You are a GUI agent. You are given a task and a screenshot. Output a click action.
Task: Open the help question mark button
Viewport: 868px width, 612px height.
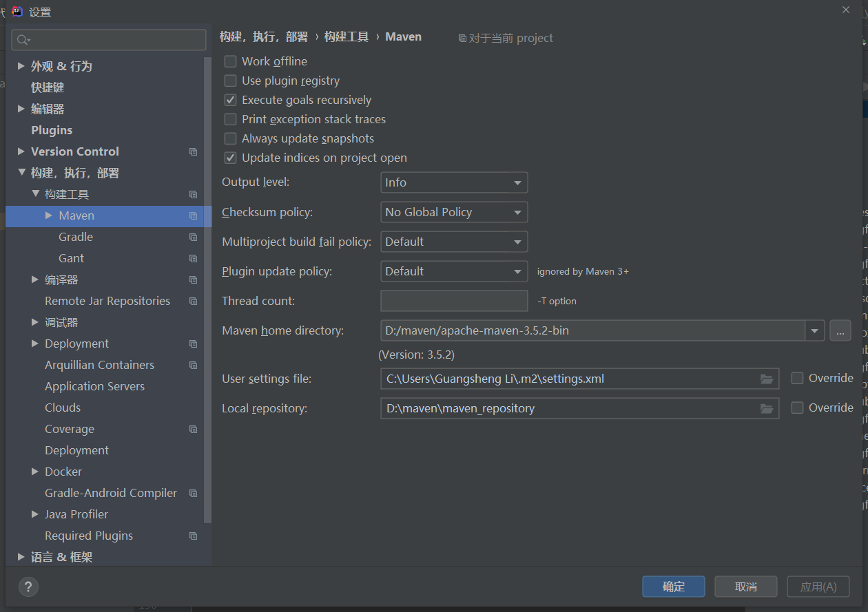pyautogui.click(x=28, y=587)
